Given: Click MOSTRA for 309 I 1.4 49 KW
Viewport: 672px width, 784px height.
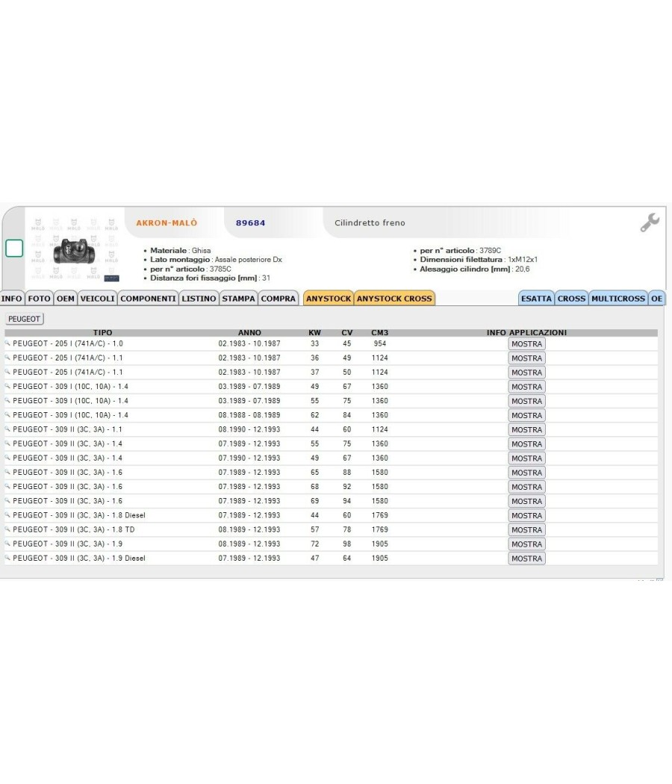Looking at the screenshot, I should [526, 387].
